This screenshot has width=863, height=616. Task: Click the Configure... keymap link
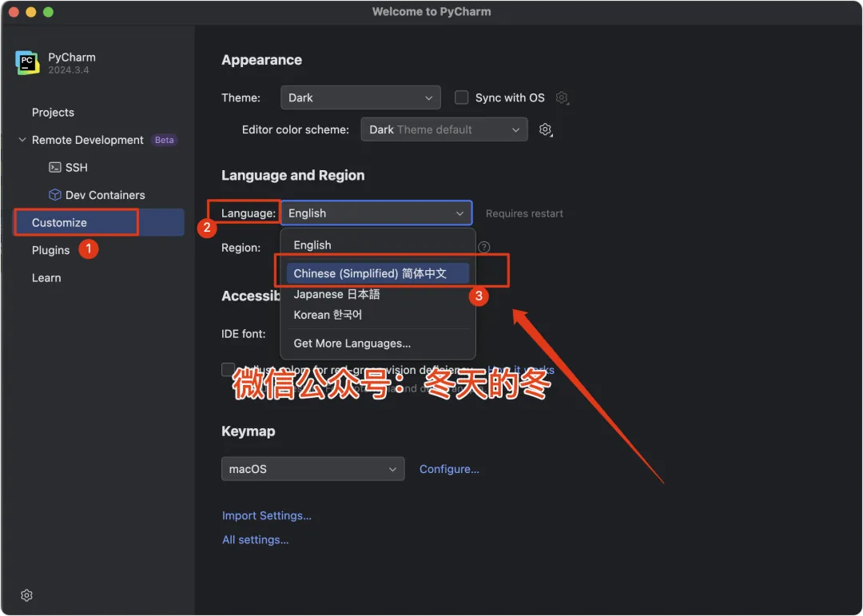coord(449,469)
